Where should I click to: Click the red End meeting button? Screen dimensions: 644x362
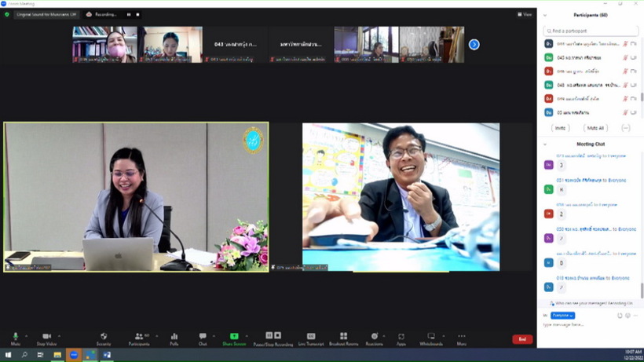point(522,339)
